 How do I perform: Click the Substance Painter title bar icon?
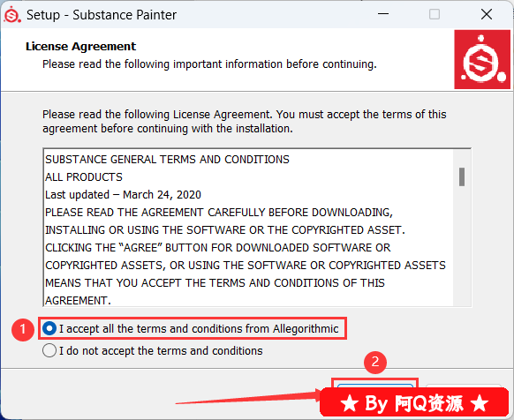pos(12,15)
